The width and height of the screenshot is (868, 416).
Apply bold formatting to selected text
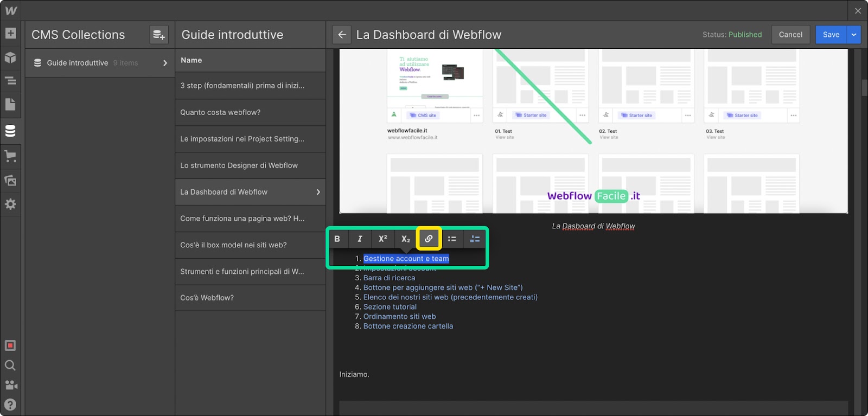pos(337,239)
